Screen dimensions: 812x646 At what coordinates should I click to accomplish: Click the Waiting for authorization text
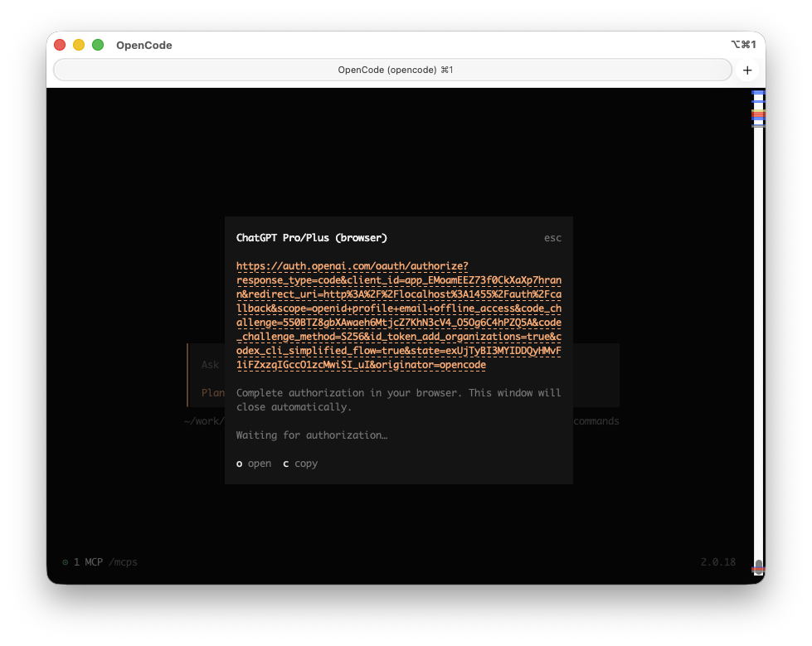[312, 435]
